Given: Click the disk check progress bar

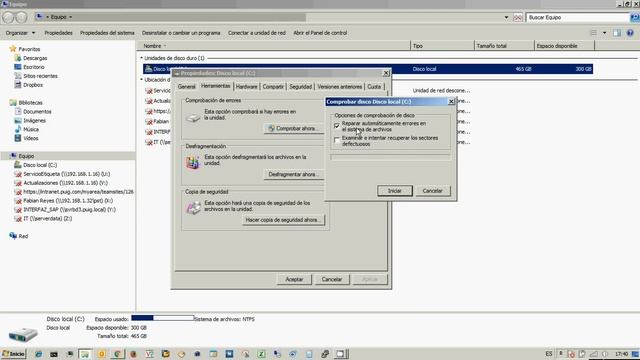Looking at the screenshot, I should point(391,157).
